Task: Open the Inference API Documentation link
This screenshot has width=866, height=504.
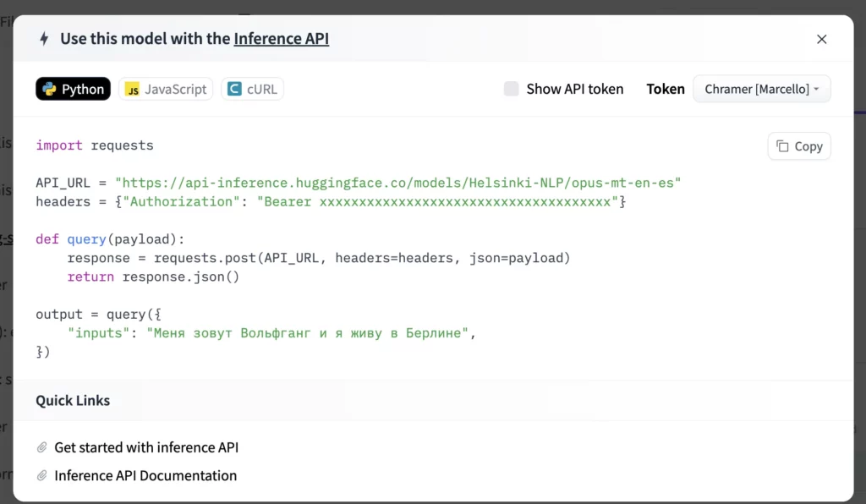Action: 145,476
